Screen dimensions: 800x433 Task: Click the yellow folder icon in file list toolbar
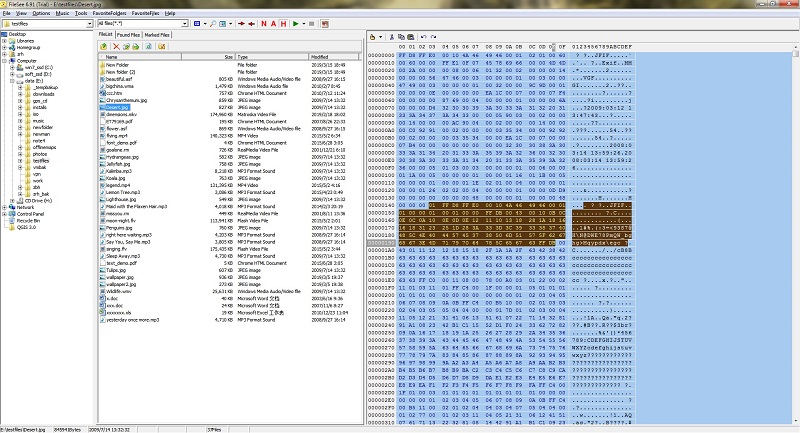point(162,46)
